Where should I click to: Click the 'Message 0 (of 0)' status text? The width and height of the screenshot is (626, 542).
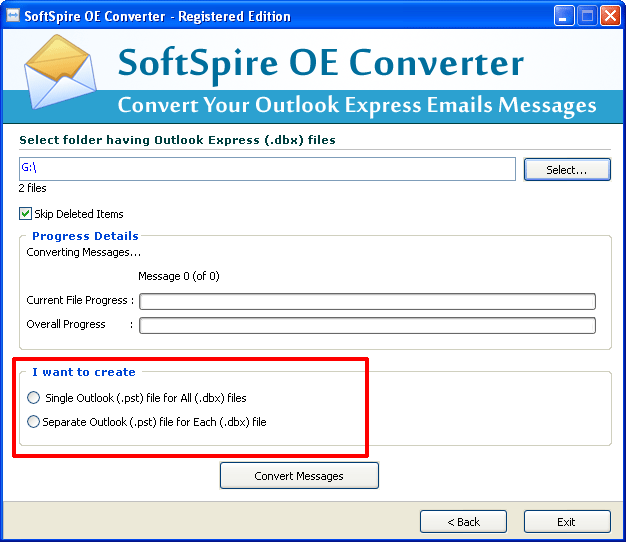click(178, 276)
